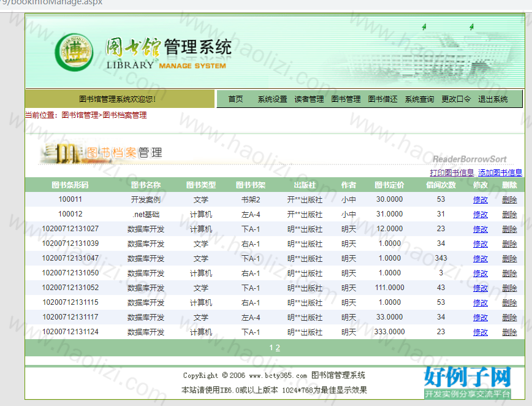Image resolution: width=532 pixels, height=406 pixels.
Task: Click the current page number 1
Action: click(271, 348)
